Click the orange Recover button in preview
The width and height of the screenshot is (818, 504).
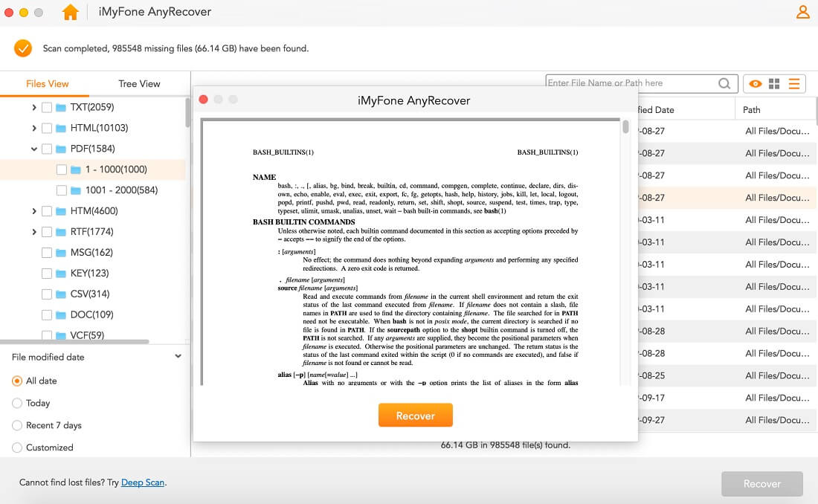tap(415, 416)
